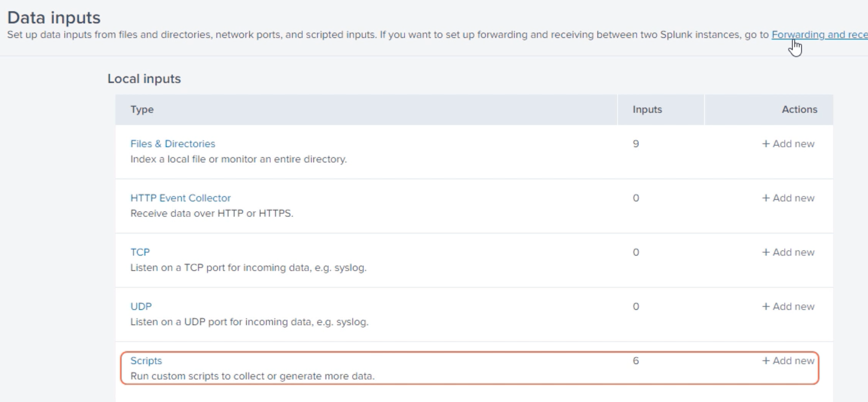Click the input count 0 in TCP row
Viewport: 868px width, 402px height.
coord(636,252)
